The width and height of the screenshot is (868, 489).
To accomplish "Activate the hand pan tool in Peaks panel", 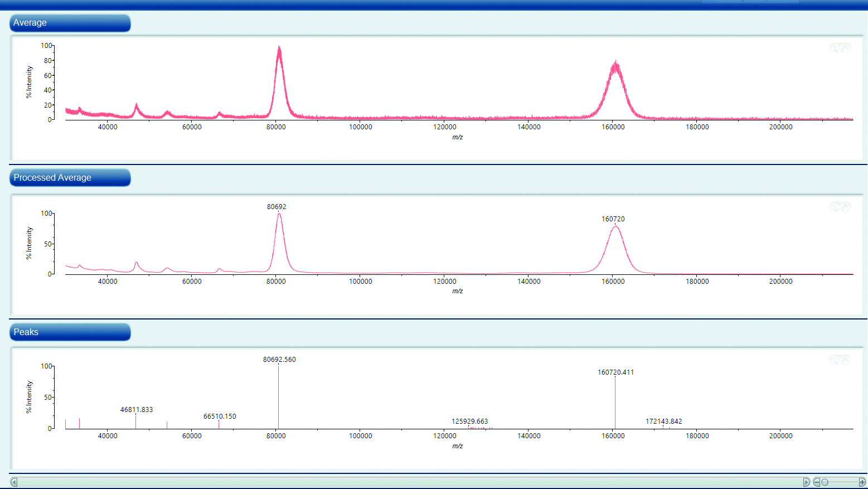I will (845, 360).
